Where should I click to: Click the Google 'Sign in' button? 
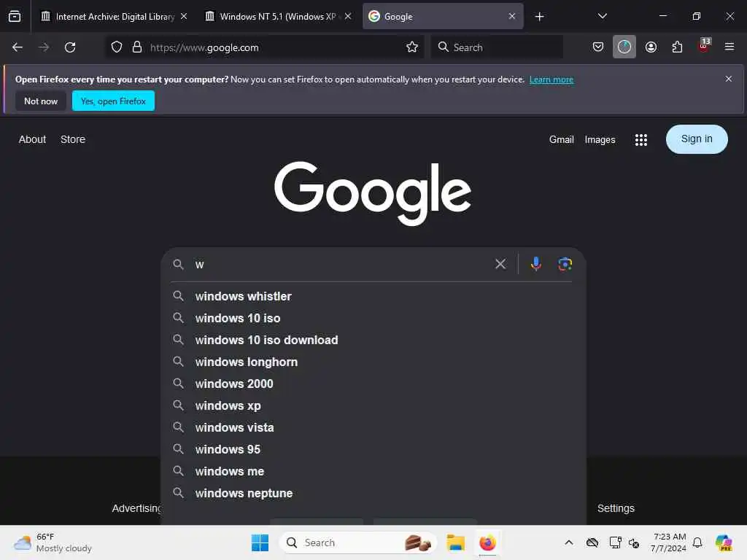click(697, 139)
